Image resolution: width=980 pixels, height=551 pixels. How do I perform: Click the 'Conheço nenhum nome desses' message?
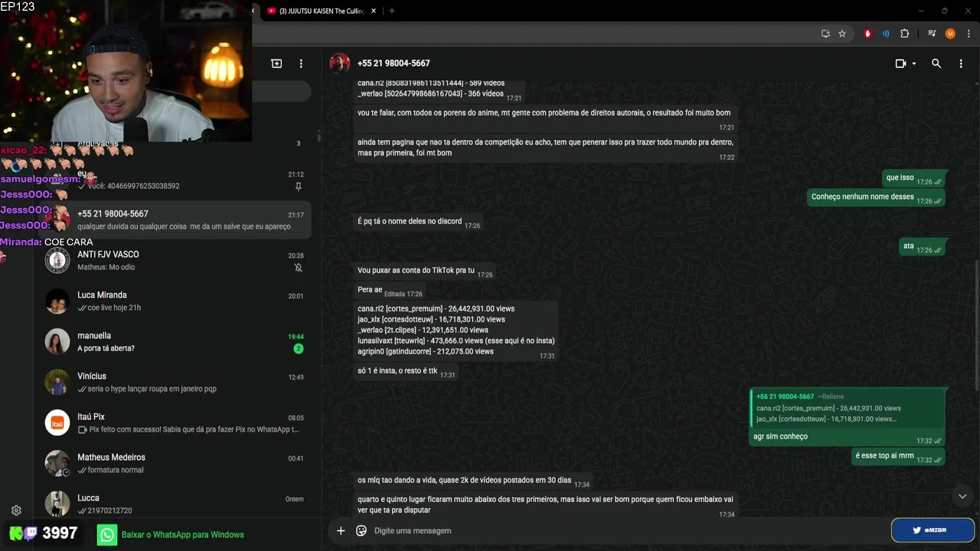(877, 197)
